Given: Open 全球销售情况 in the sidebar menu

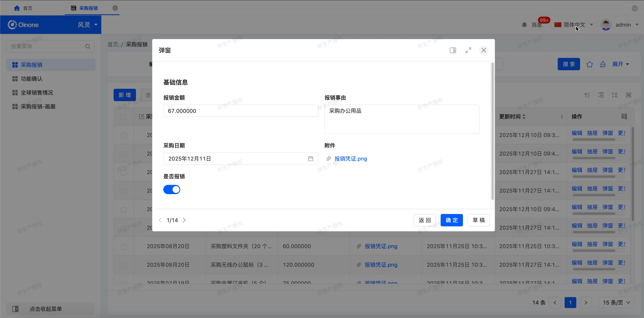Looking at the screenshot, I should point(37,93).
